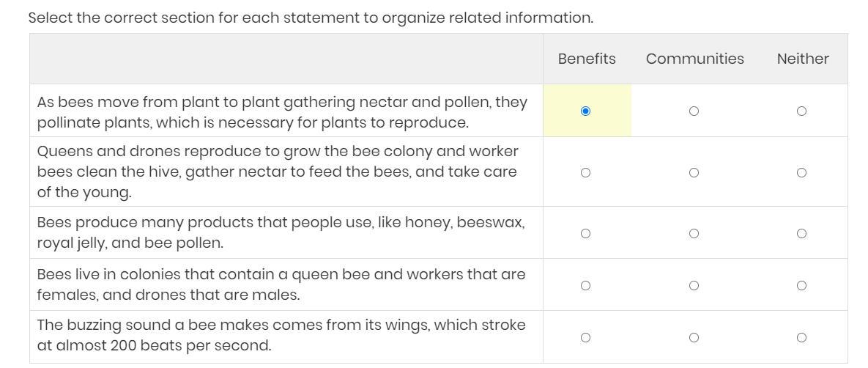
Task: Mark Neither for the buzzing sound statement
Action: [x=801, y=337]
